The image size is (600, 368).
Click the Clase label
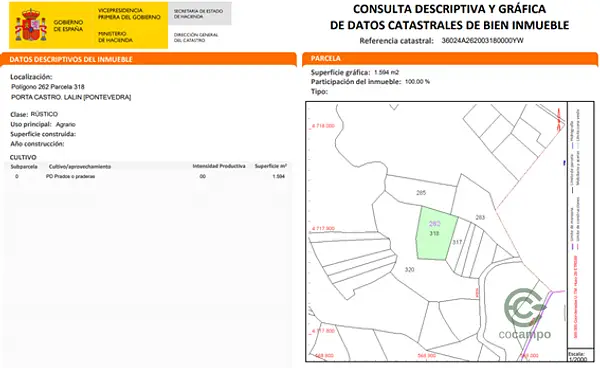(19, 114)
